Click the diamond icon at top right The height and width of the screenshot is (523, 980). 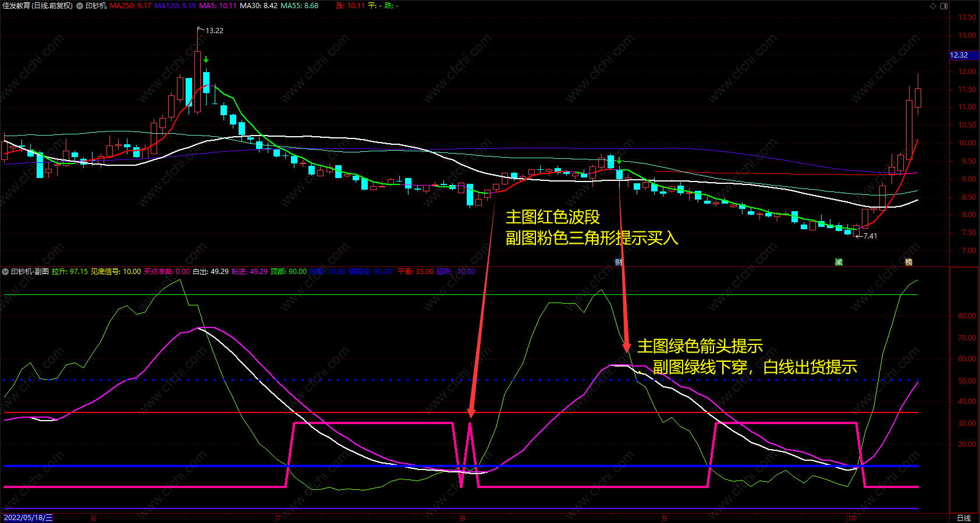[x=933, y=6]
